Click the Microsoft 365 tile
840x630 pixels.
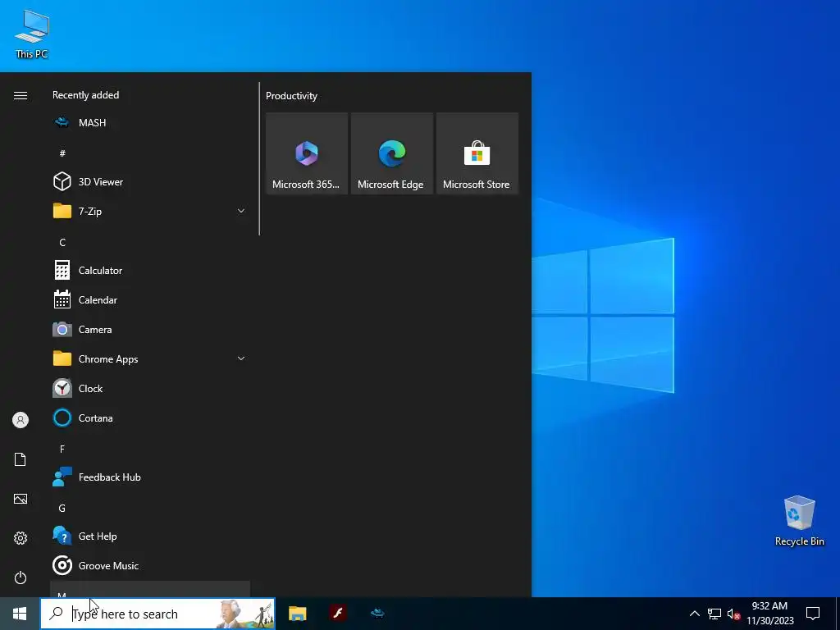pos(307,153)
